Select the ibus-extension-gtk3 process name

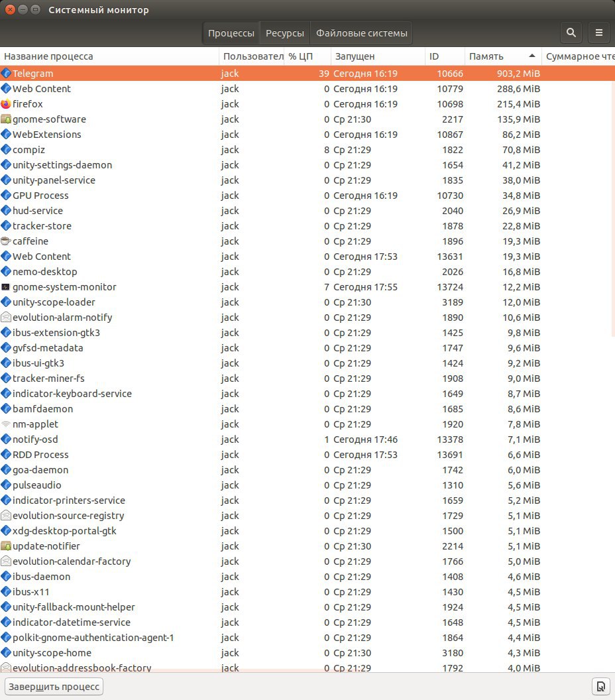(56, 333)
